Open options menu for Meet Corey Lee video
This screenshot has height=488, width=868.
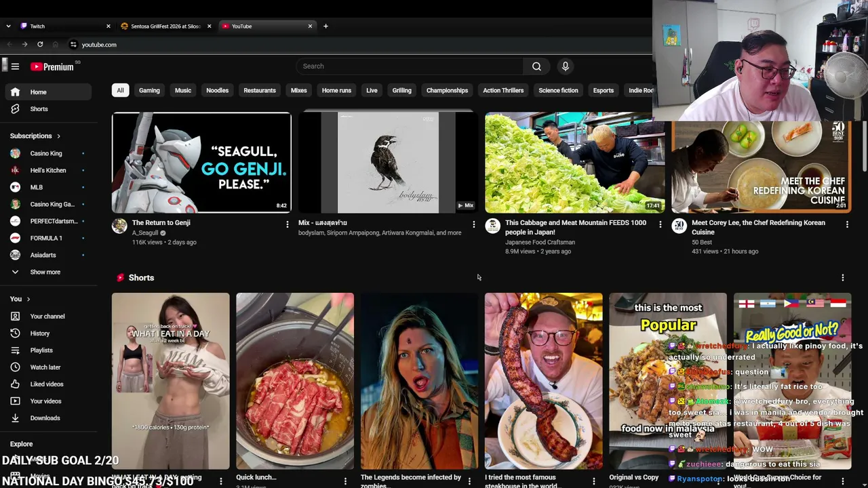[846, 224]
